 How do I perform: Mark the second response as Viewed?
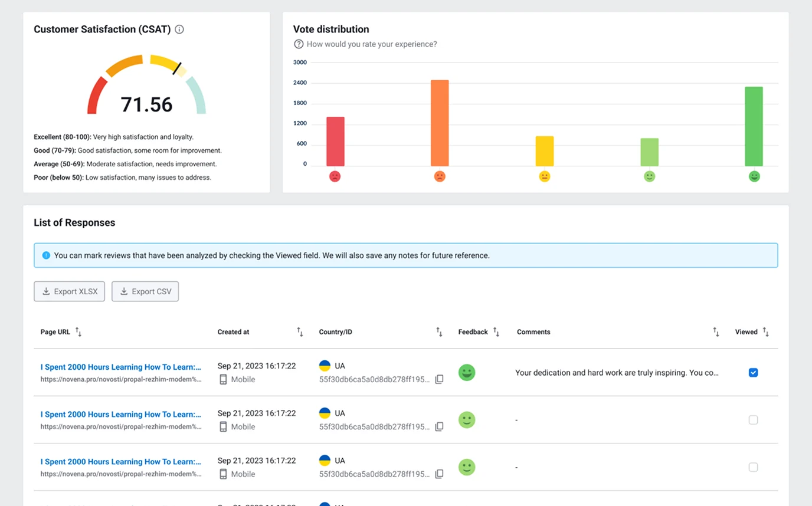tap(753, 420)
